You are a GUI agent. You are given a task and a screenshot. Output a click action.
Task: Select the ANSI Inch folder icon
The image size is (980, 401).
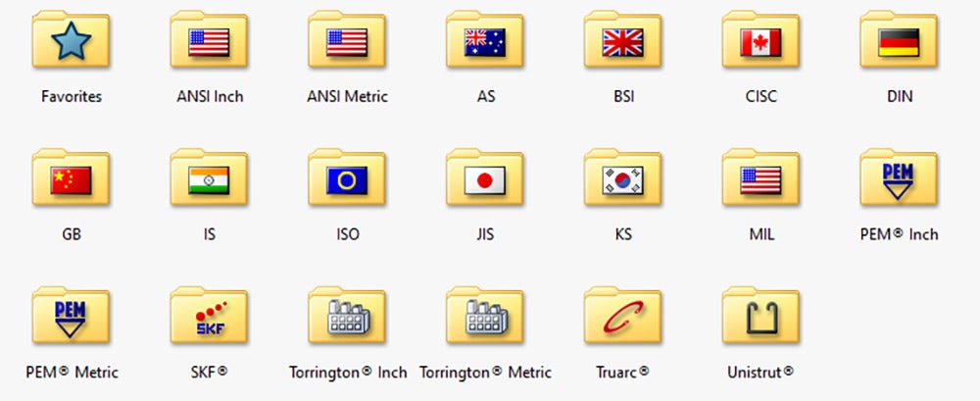tap(208, 42)
